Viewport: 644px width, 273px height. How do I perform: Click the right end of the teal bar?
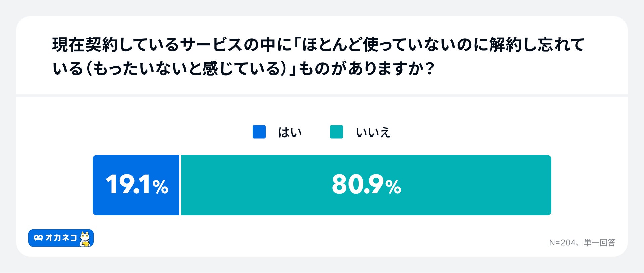click(545, 185)
